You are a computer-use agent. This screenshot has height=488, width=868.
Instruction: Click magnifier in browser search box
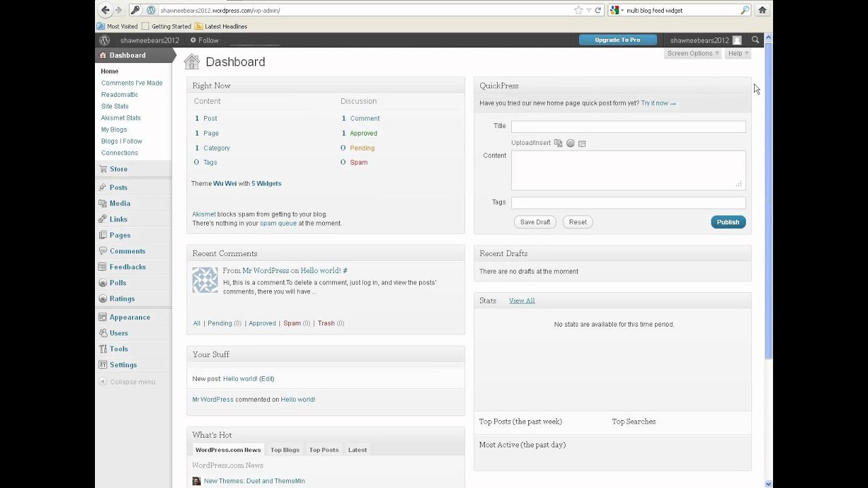click(x=745, y=10)
